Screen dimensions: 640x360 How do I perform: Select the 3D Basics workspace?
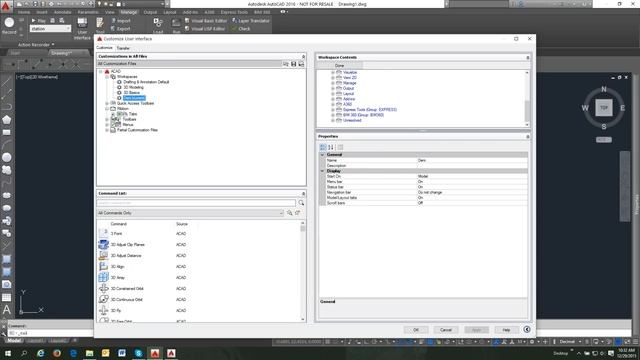click(x=131, y=93)
